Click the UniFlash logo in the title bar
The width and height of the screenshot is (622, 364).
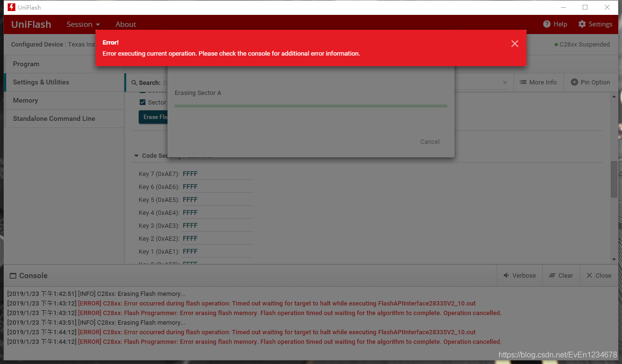click(12, 7)
